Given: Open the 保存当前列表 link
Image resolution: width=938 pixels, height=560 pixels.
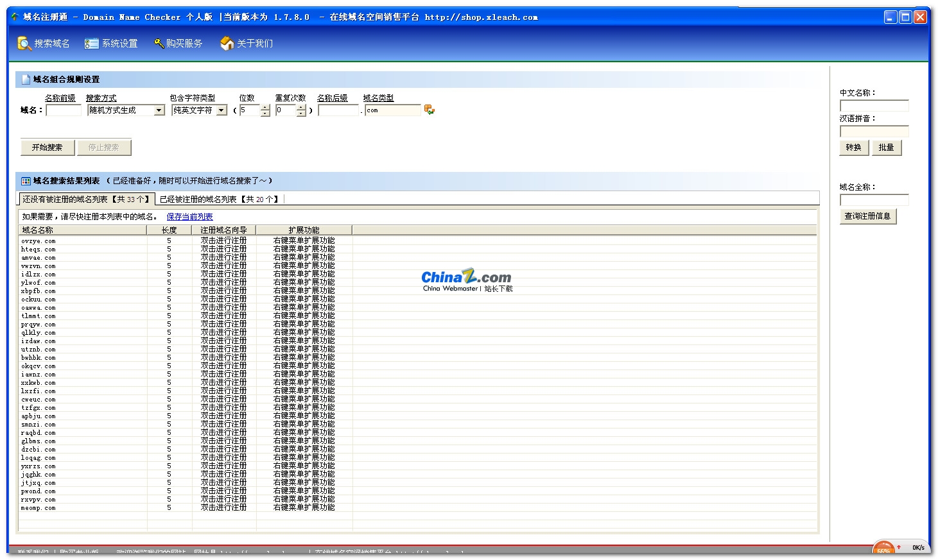Looking at the screenshot, I should pyautogui.click(x=189, y=217).
